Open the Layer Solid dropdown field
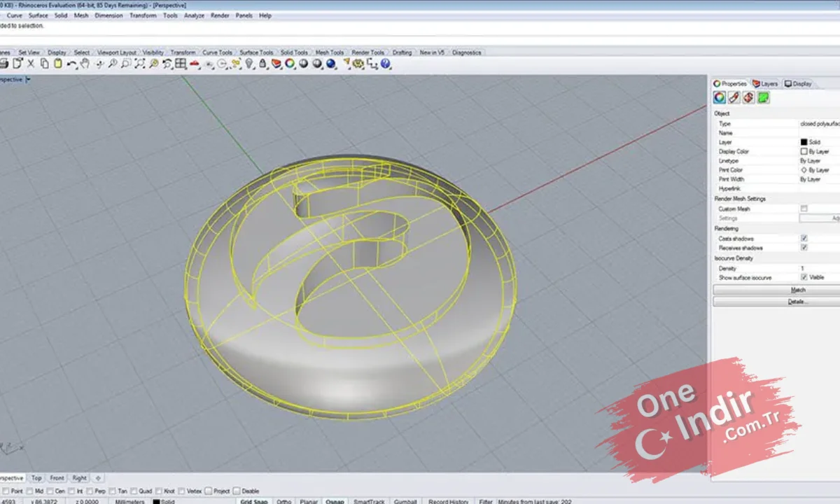This screenshot has height=504, width=840. click(820, 142)
